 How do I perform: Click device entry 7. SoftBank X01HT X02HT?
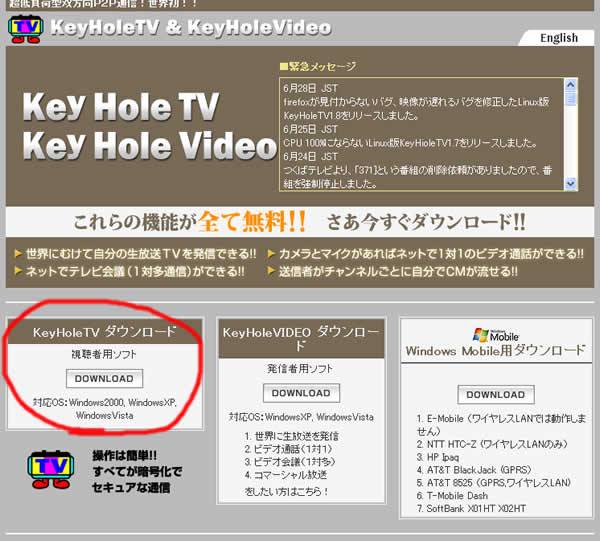coord(471,508)
